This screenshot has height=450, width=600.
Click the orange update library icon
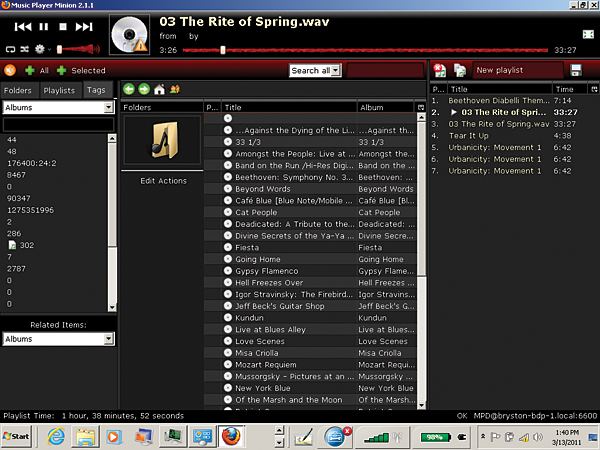click(x=10, y=70)
